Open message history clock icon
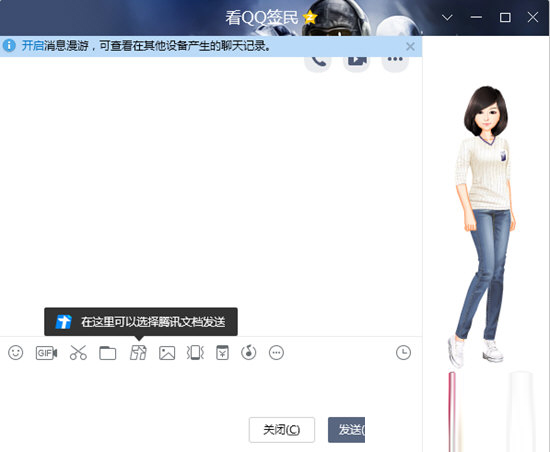This screenshot has width=550, height=452. point(403,352)
